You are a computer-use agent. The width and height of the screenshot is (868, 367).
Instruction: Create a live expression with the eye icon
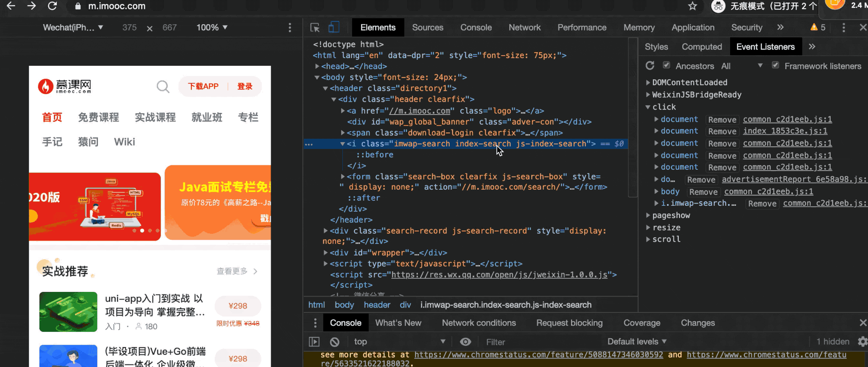(x=465, y=342)
